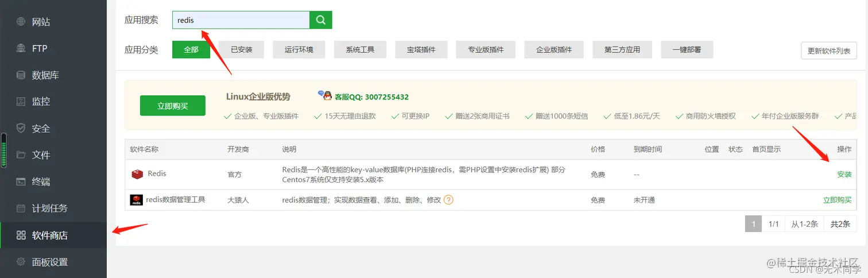Click the 终端 terminal icon in sidebar
Screen dimensions: 868x278
coord(21,182)
